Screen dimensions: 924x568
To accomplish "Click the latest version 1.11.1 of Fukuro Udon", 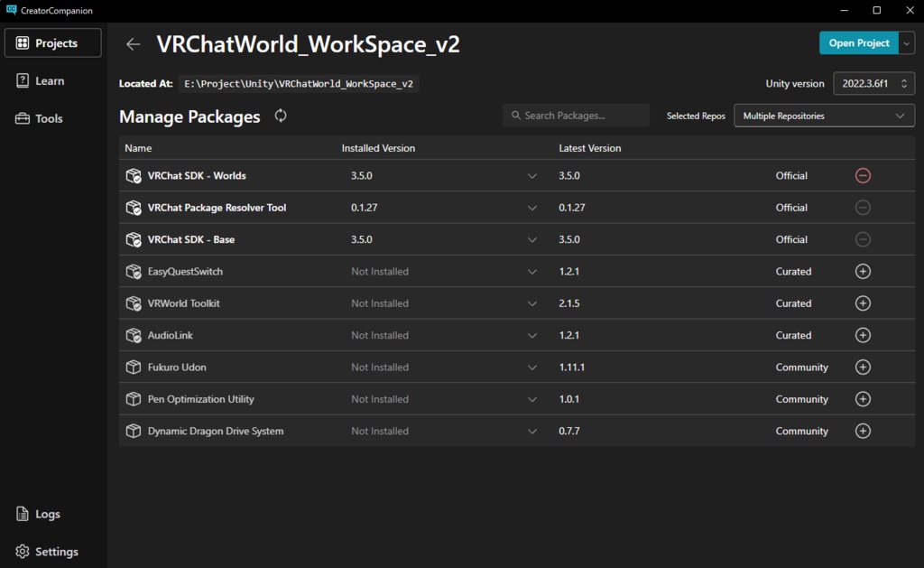I will click(x=571, y=367).
